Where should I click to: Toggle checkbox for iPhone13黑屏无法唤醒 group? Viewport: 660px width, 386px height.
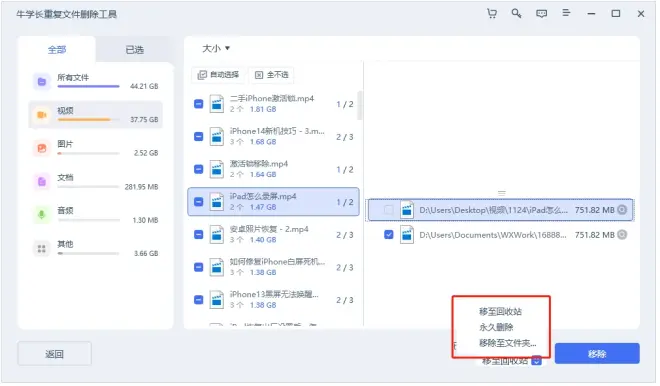(x=199, y=300)
